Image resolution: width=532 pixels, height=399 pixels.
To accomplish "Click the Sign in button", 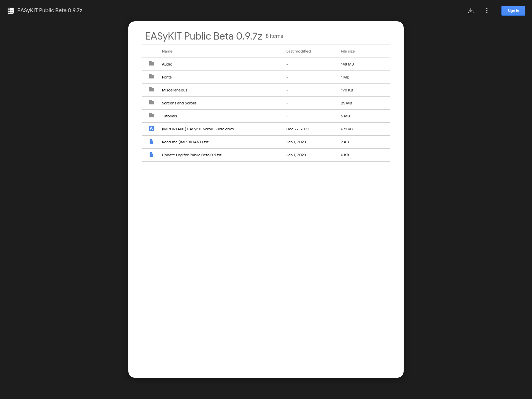I will click(513, 11).
